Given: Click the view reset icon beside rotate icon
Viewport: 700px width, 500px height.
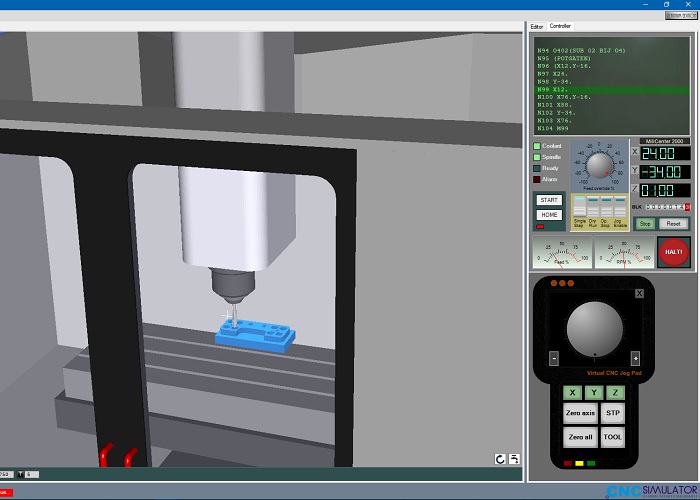Looking at the screenshot, I should pos(514,459).
